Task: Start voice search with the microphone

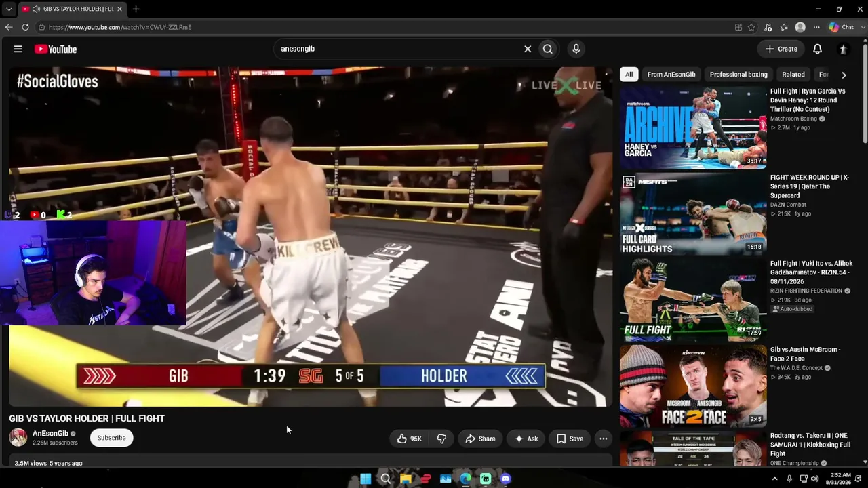Action: (x=576, y=49)
